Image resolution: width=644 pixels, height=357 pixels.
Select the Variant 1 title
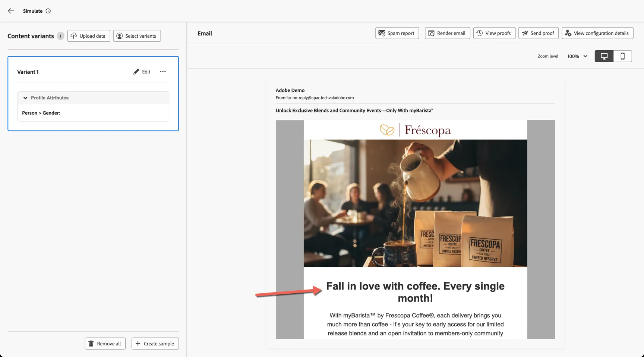[x=28, y=72]
